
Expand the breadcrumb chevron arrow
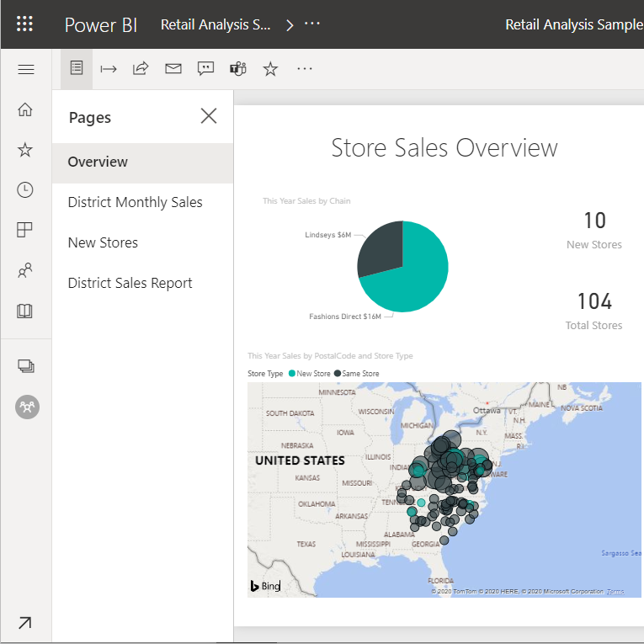tap(290, 25)
